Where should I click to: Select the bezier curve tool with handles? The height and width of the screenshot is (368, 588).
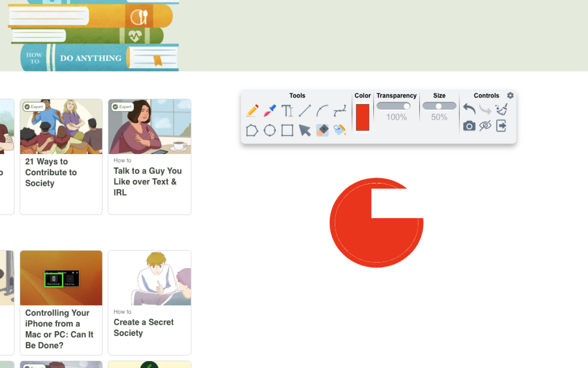340,111
